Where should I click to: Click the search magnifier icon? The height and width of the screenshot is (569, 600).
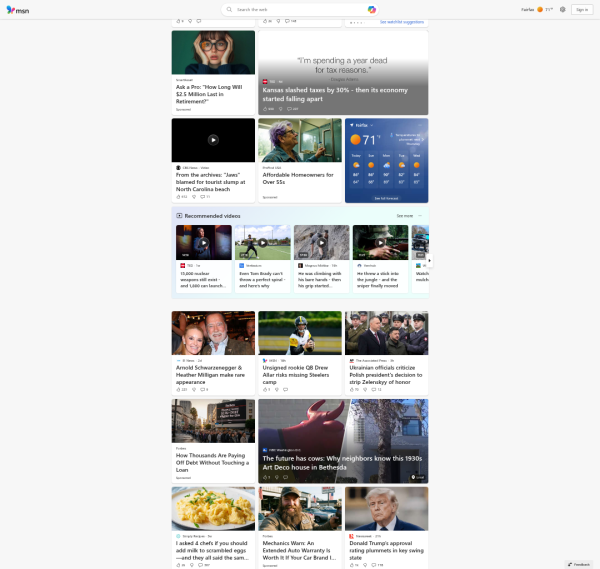(x=229, y=10)
